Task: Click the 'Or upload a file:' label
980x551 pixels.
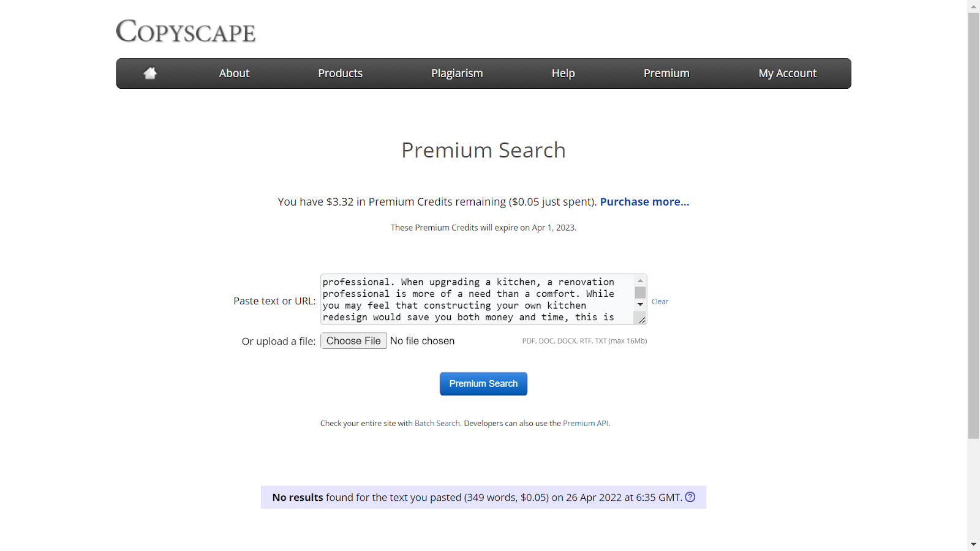Action: [x=279, y=342]
